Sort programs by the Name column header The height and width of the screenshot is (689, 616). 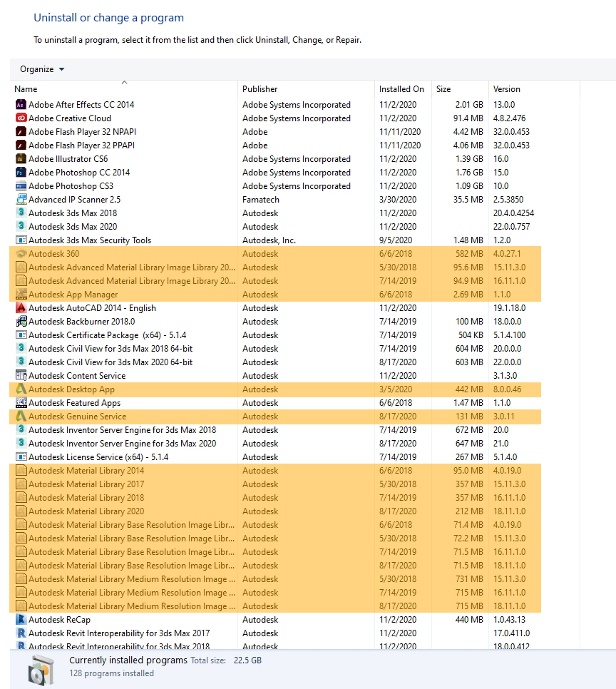[x=26, y=89]
